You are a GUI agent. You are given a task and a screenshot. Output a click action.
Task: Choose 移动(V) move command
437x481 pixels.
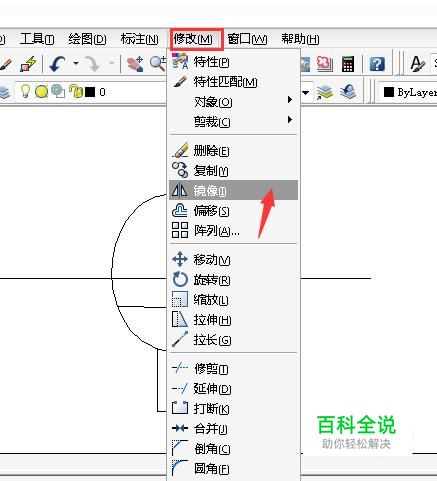pyautogui.click(x=233, y=260)
